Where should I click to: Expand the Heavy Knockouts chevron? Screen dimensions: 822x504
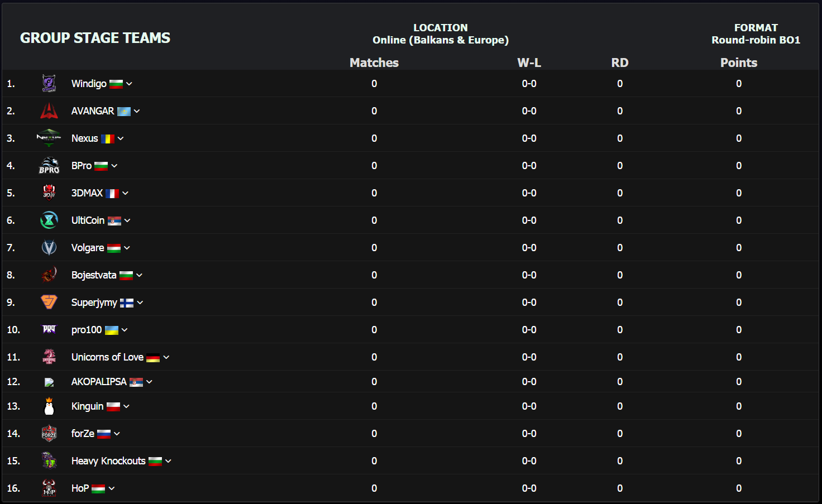[x=169, y=461]
